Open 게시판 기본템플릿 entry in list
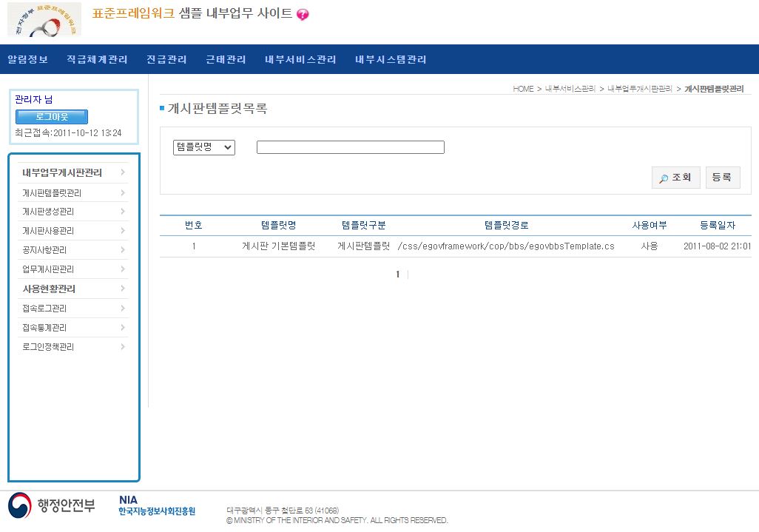Screen dimensions: 759x532 (278, 246)
